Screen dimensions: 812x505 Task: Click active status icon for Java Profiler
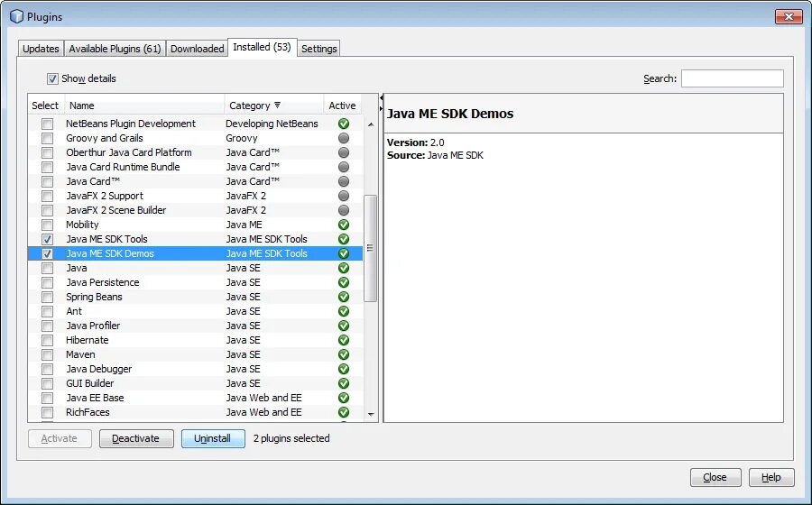344,326
